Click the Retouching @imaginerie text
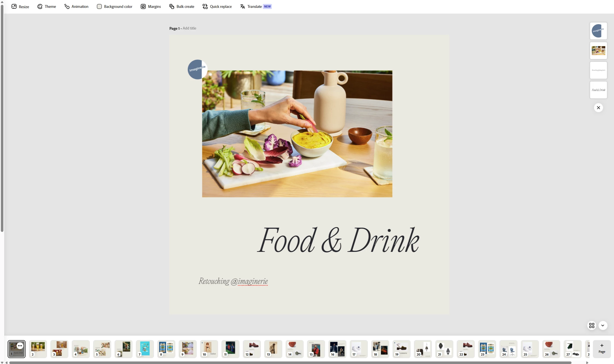Screen dimensions: 614x364 pos(233,281)
